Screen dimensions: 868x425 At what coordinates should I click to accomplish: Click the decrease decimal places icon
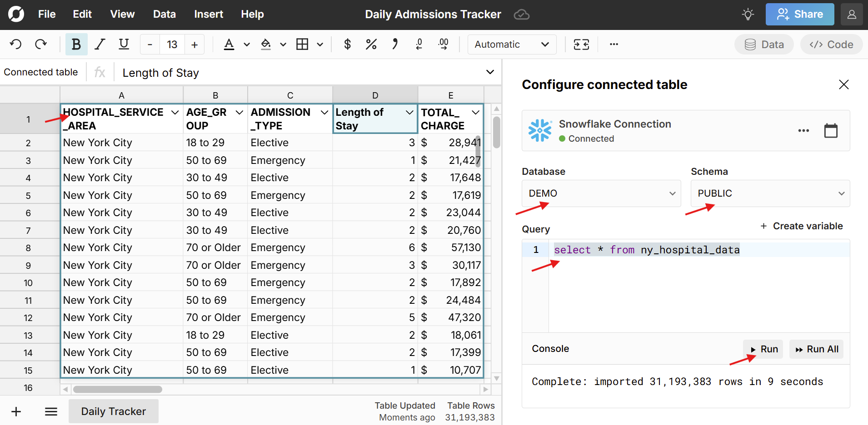coord(419,44)
